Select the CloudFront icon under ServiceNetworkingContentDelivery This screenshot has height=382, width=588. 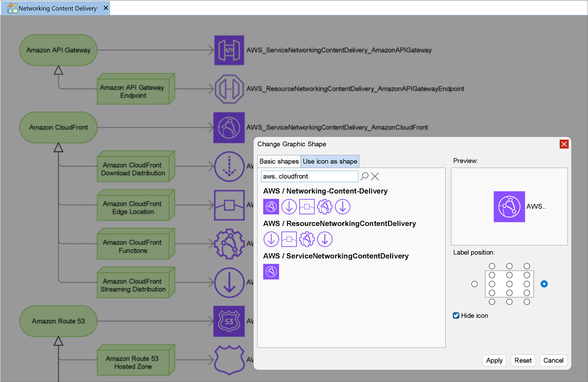[271, 272]
